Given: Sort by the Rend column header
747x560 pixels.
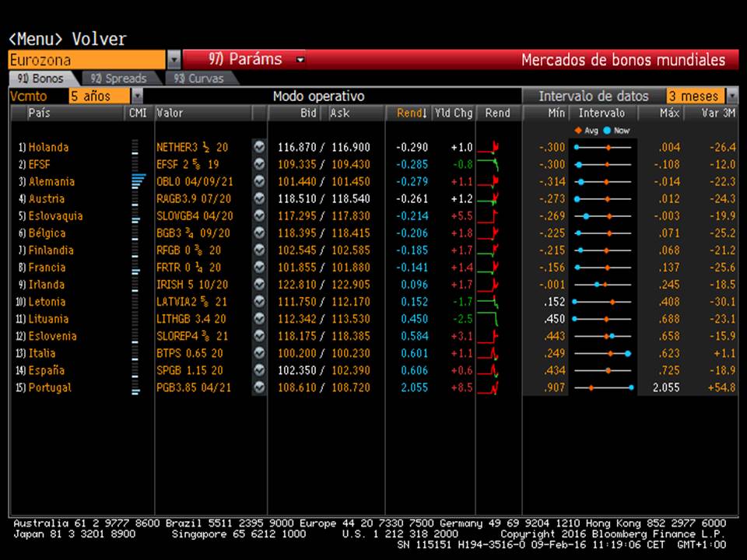Looking at the screenshot, I should click(412, 113).
